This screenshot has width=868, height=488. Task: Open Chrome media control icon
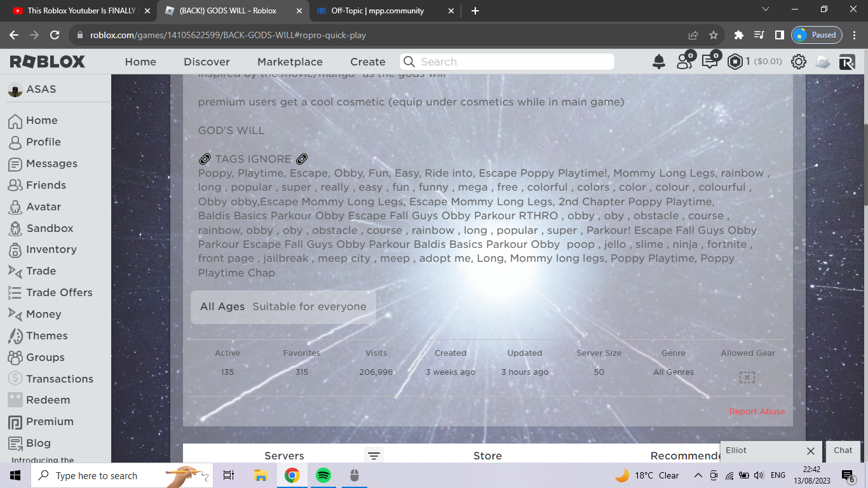pos(759,35)
